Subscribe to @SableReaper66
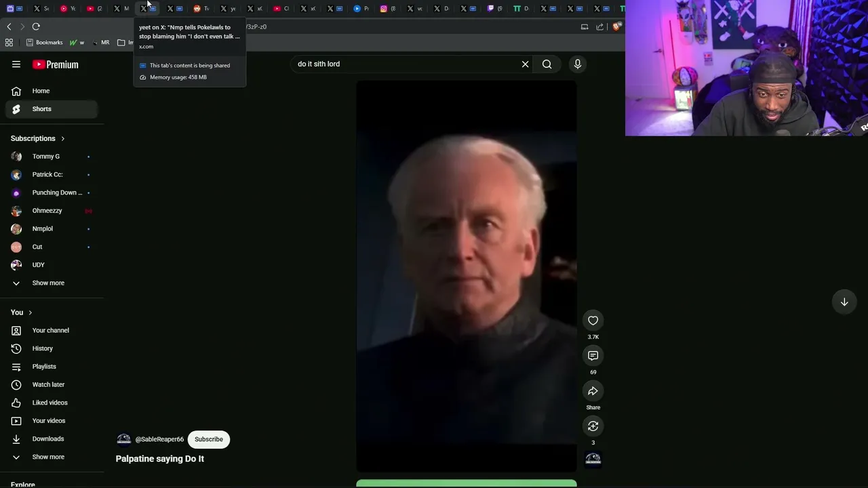Image resolution: width=868 pixels, height=488 pixels. [209, 439]
